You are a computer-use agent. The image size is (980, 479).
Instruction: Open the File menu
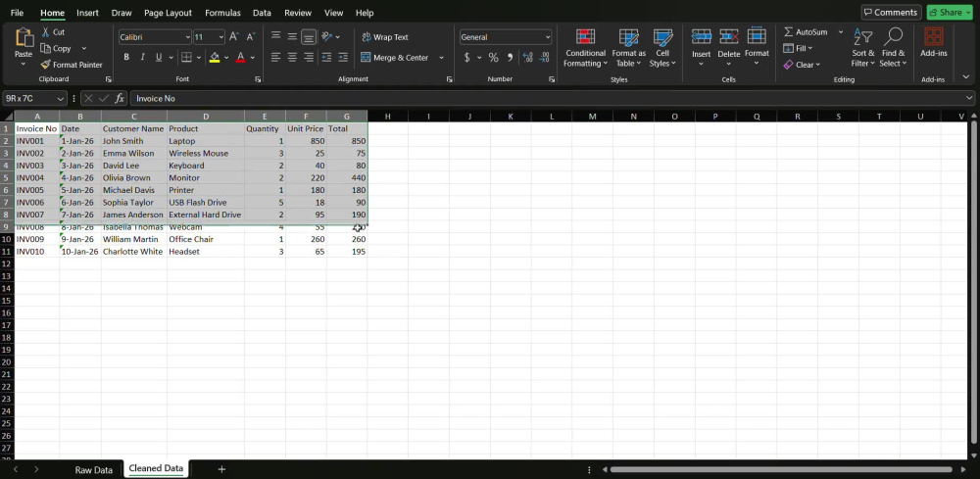point(17,13)
